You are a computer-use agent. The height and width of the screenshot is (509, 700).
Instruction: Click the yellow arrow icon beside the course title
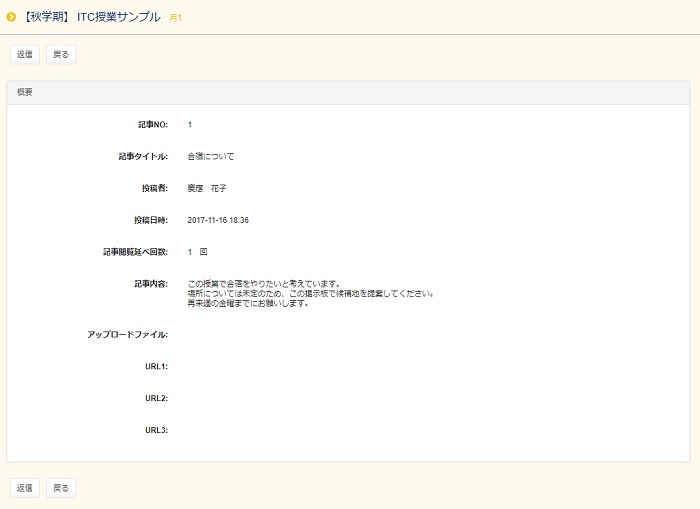point(11,17)
